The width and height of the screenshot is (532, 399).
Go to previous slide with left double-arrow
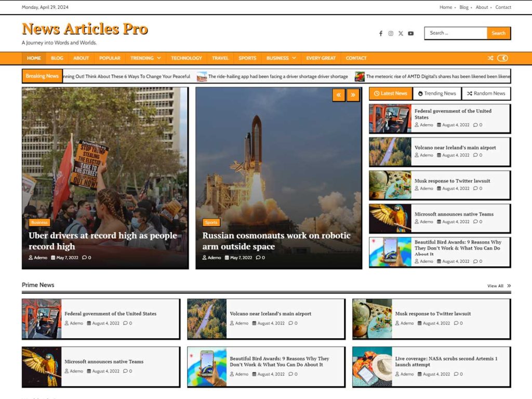(339, 95)
